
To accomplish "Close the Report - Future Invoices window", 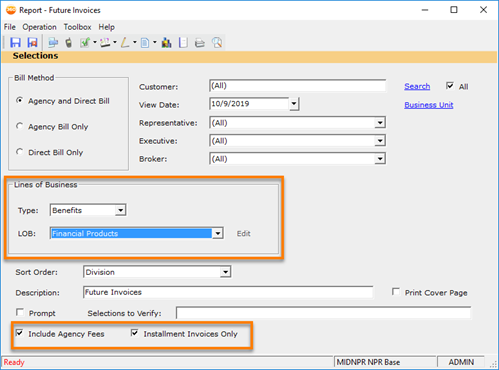I will pyautogui.click(x=483, y=10).
